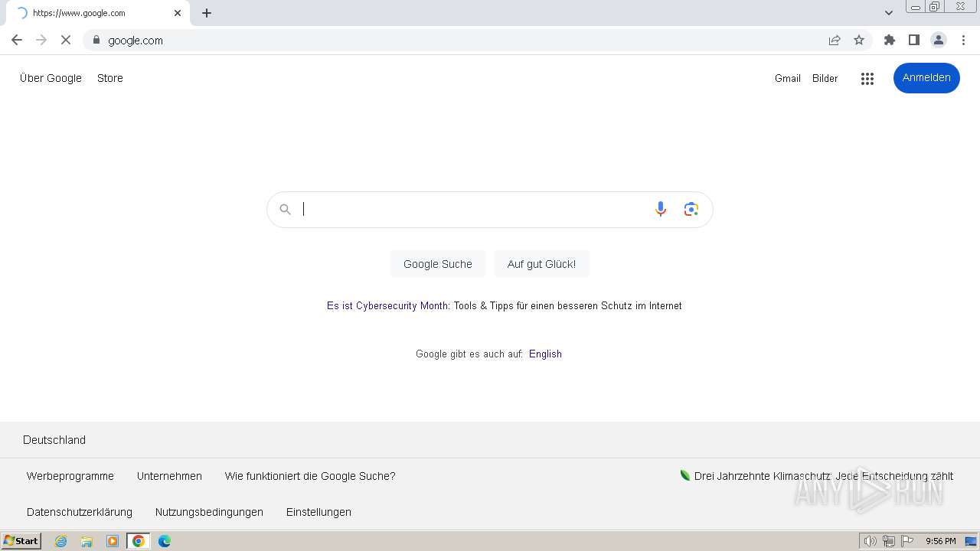Viewport: 980px width, 551px height.
Task: Open Einstellungen footer menu
Action: click(x=318, y=512)
